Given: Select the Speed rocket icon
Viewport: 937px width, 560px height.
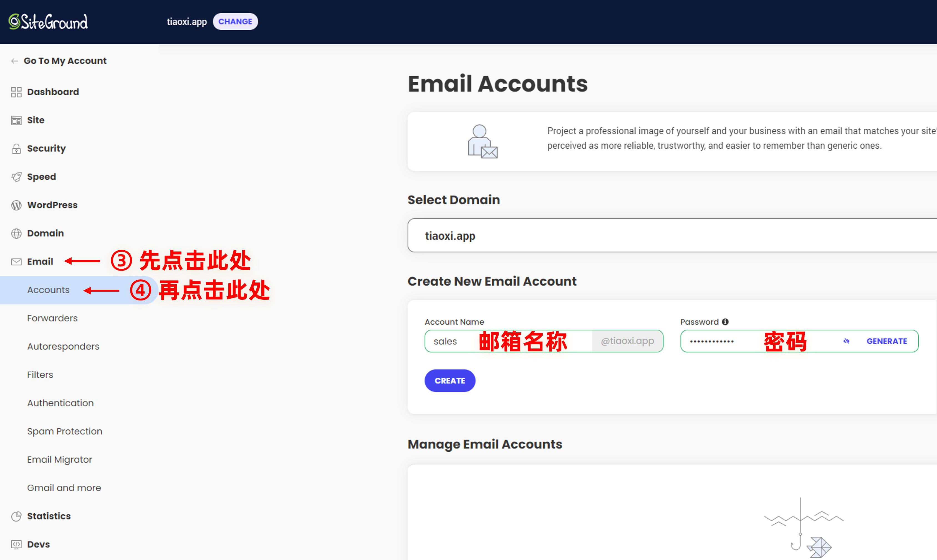Looking at the screenshot, I should pyautogui.click(x=16, y=177).
